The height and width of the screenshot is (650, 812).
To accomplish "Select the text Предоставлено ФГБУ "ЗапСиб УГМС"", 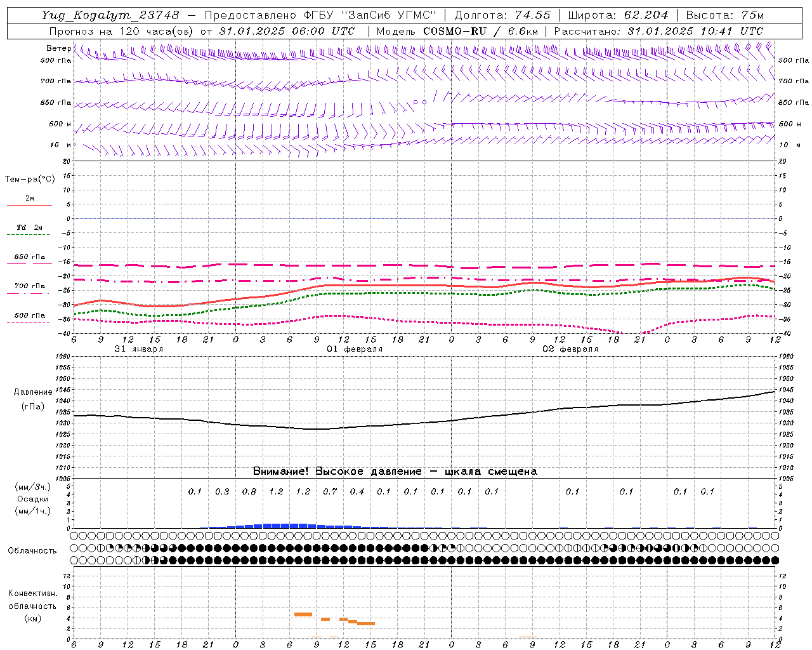I will (x=321, y=15).
